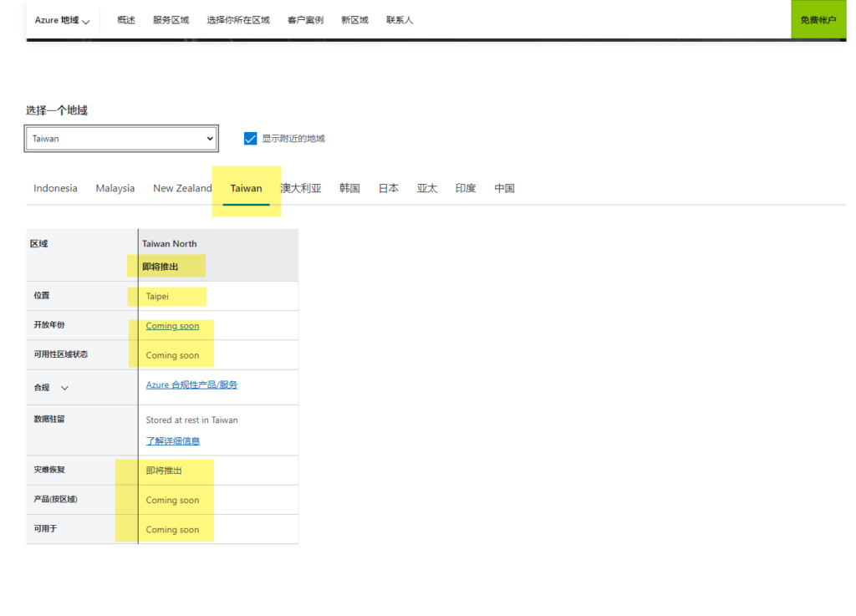
Task: Open the 日本 tab
Action: coord(389,188)
